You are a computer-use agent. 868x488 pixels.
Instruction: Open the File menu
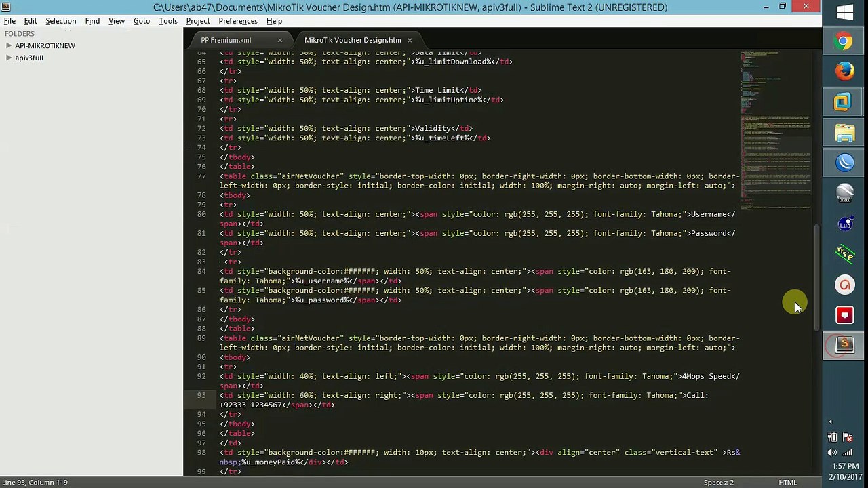9,21
